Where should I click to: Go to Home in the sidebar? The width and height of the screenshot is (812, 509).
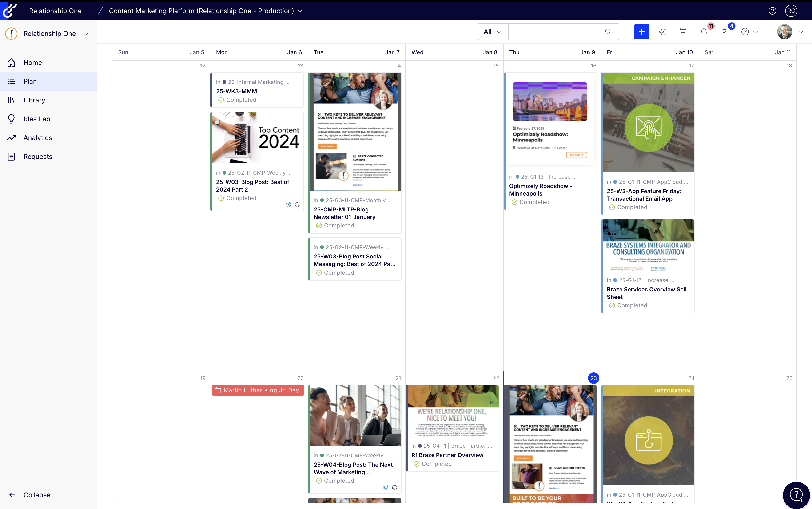pos(33,62)
